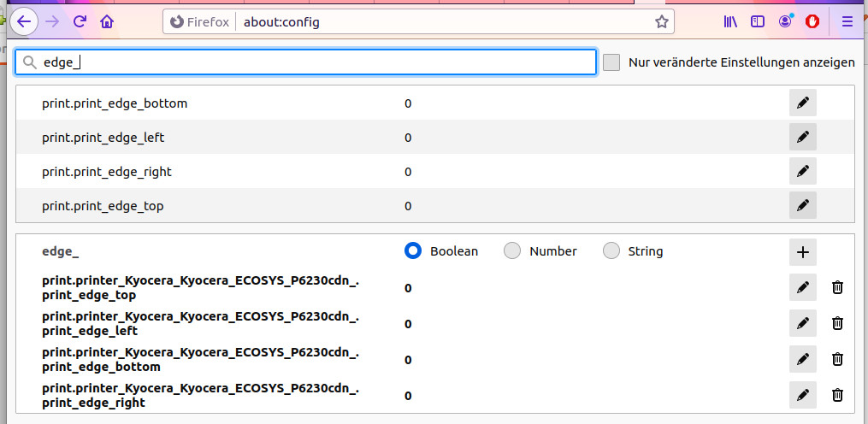
Task: Select the Number radio option
Action: (x=512, y=251)
